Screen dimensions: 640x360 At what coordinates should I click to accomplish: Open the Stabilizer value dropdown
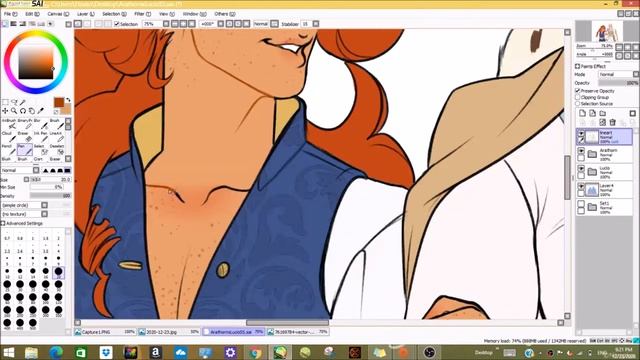click(x=316, y=24)
